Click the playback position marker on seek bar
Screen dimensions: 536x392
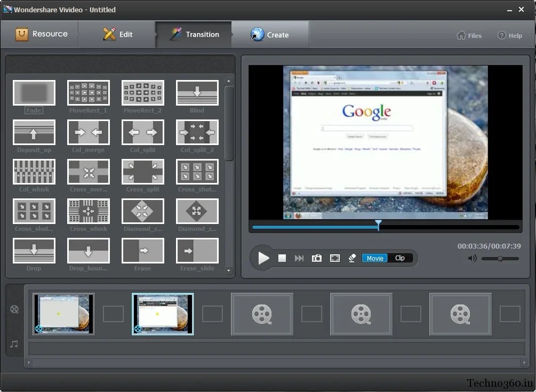pyautogui.click(x=378, y=225)
